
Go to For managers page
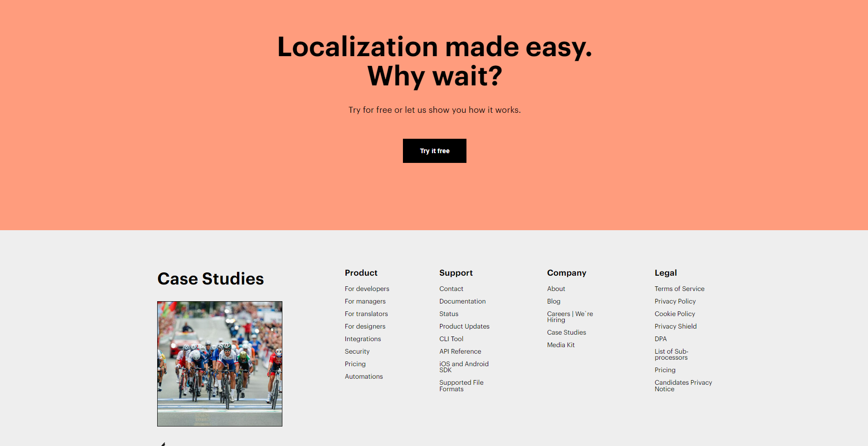[365, 301]
